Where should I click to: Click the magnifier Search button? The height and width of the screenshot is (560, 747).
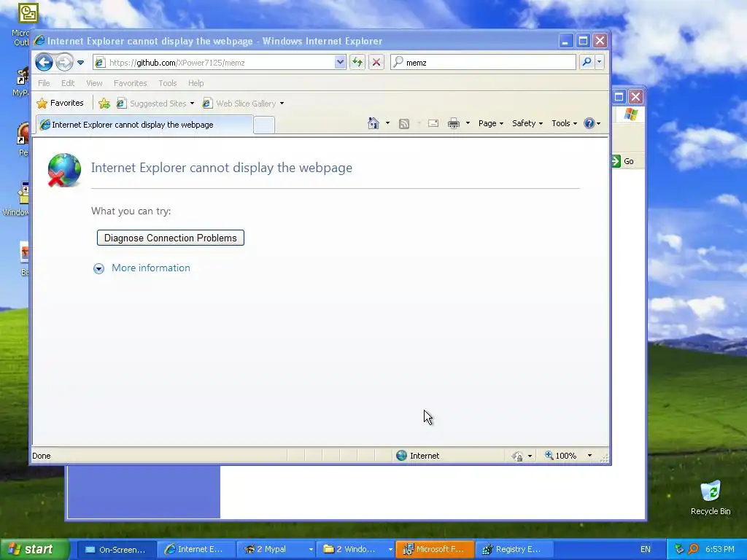click(x=587, y=62)
